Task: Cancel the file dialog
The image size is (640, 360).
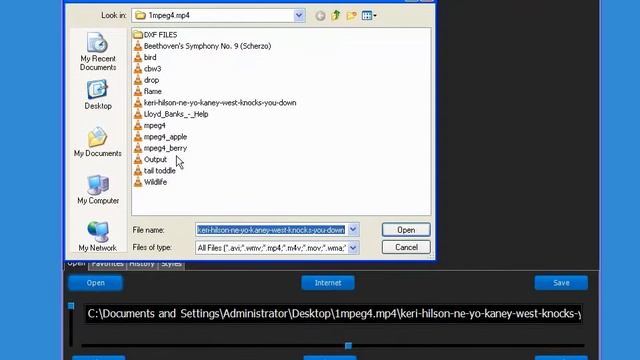Action: (406, 247)
